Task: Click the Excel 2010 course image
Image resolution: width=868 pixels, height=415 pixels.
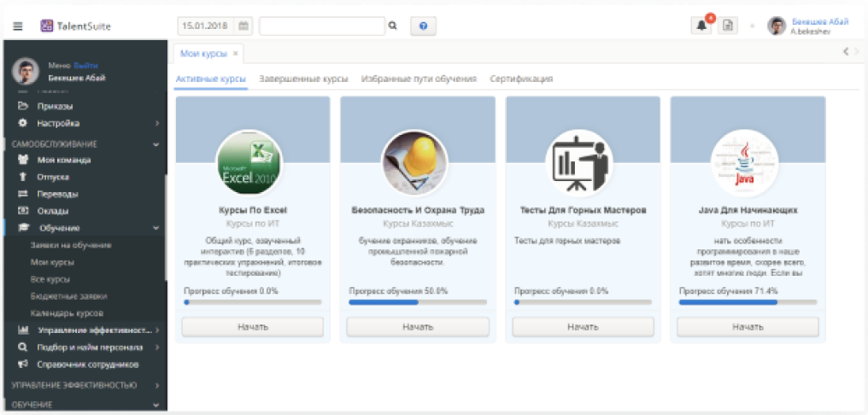Action: tap(249, 163)
